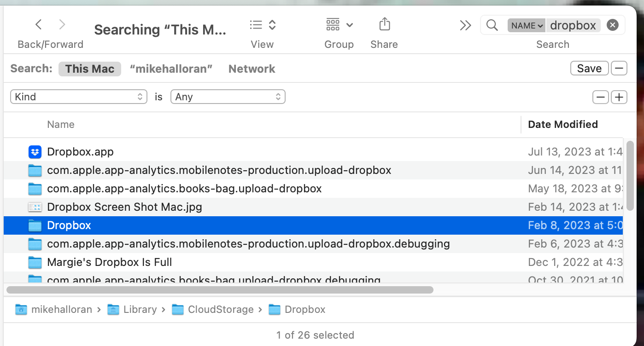Click the Share toolbar icon
The width and height of the screenshot is (644, 346).
coord(385,24)
